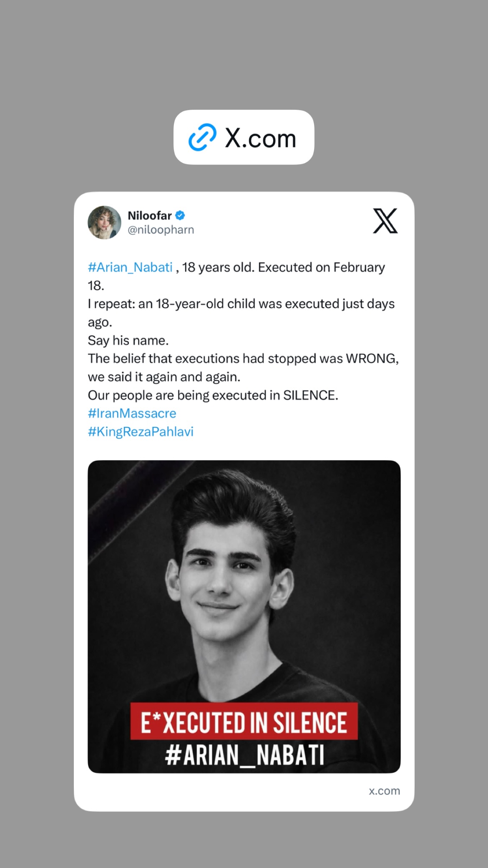Click the x.com footer label
Image resolution: width=488 pixels, height=868 pixels.
coord(384,791)
